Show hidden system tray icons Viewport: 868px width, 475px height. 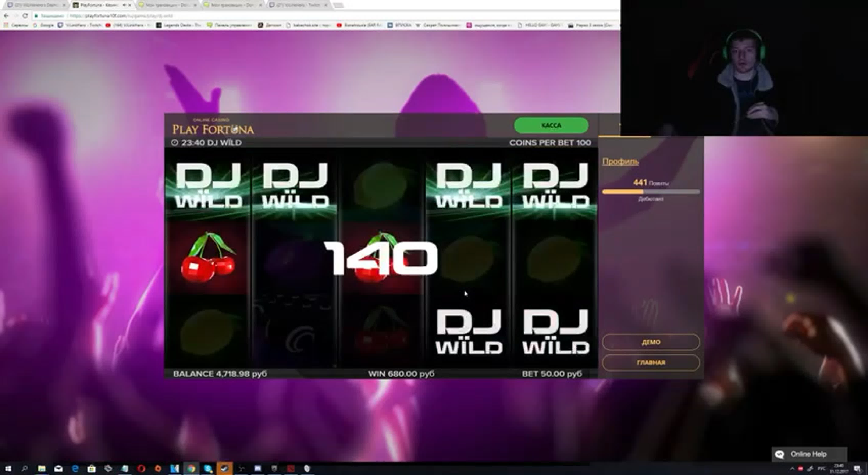(x=792, y=469)
